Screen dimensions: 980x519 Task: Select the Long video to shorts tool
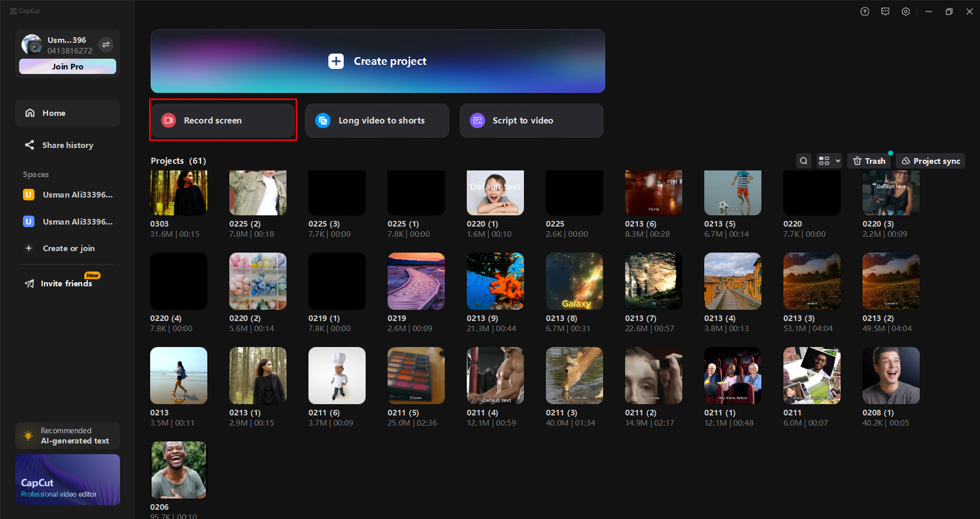(x=377, y=120)
